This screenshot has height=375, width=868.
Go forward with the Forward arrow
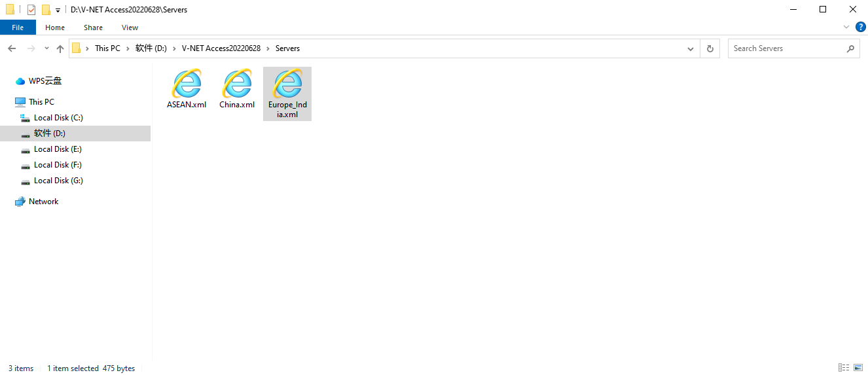tap(31, 48)
